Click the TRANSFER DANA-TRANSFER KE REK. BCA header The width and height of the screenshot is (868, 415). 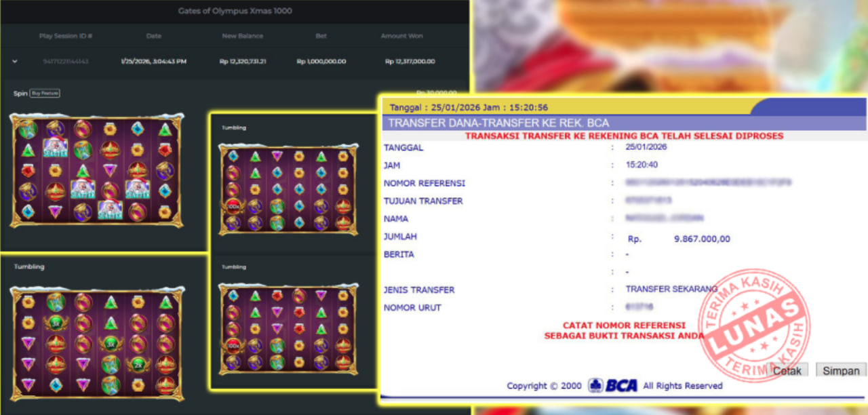tap(496, 123)
